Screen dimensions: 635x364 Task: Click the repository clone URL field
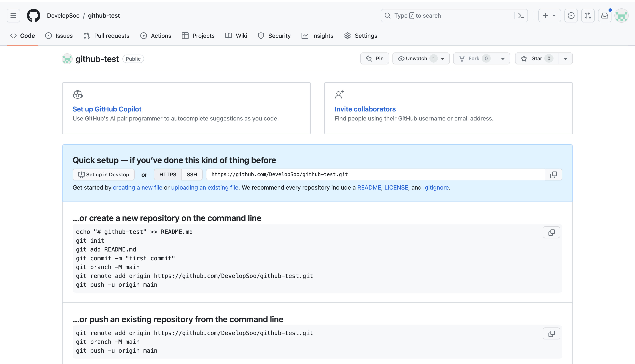[375, 174]
